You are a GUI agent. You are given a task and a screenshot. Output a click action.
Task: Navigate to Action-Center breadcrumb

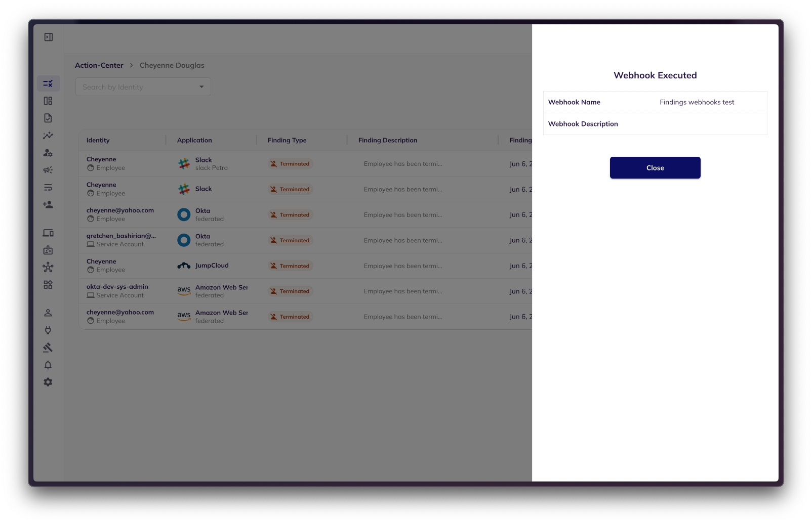click(99, 65)
